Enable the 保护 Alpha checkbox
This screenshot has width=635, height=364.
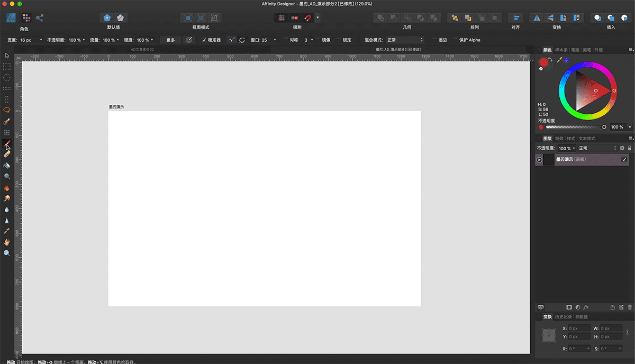tap(455, 40)
